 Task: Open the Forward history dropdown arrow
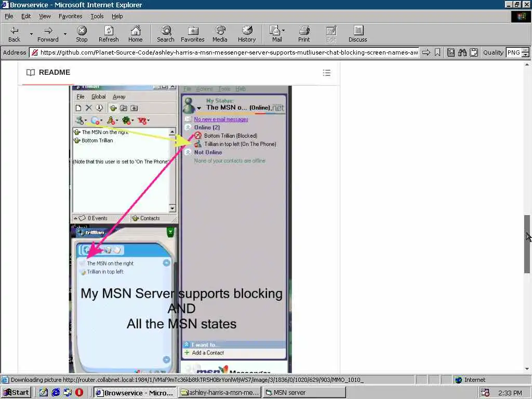(x=65, y=34)
